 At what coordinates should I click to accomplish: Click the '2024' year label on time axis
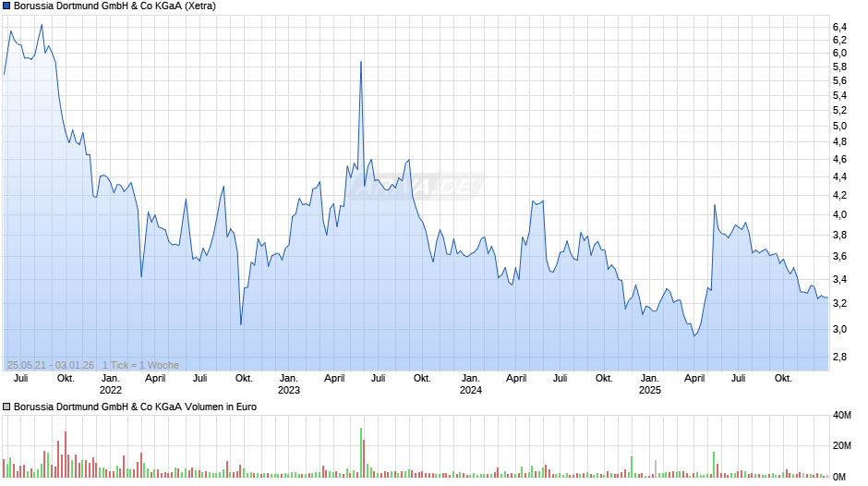point(471,390)
